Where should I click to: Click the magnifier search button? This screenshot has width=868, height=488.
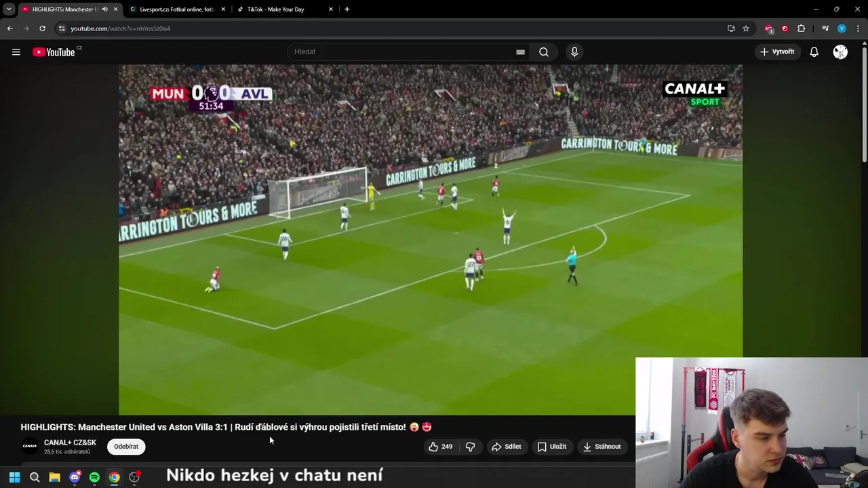pos(544,52)
